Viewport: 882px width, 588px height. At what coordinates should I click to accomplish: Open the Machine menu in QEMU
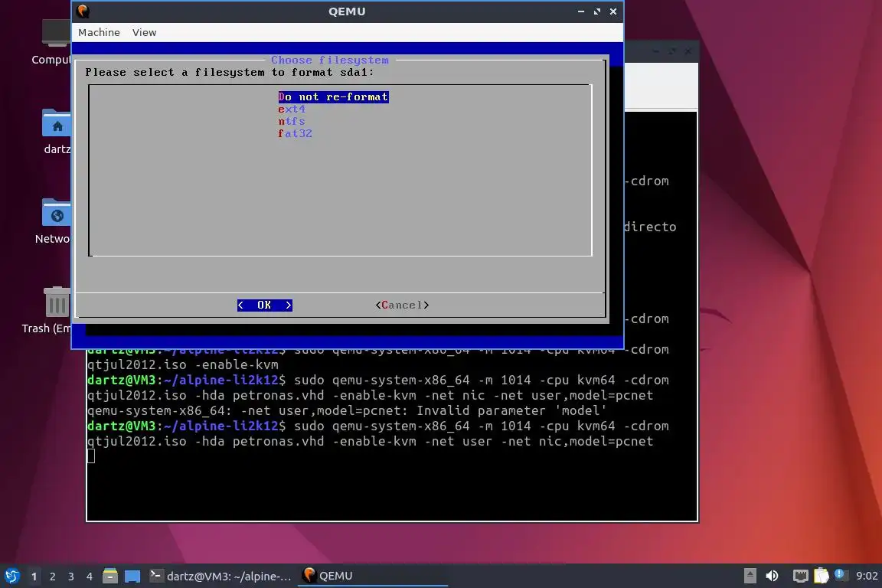pos(99,33)
